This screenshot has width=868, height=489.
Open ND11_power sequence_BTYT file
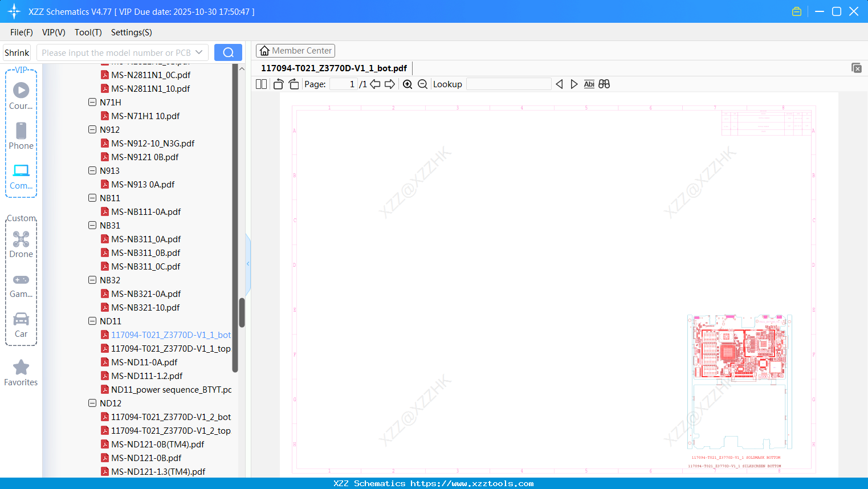(x=171, y=390)
